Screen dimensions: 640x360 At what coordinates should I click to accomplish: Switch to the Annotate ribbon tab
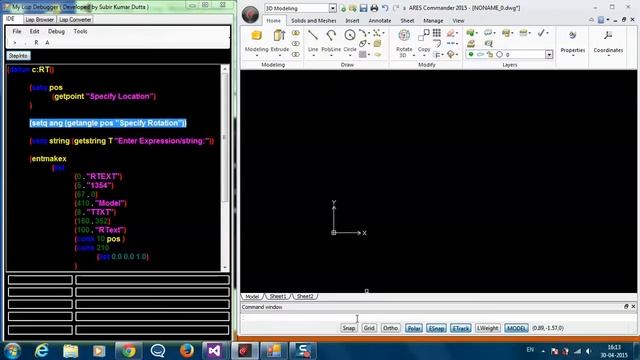click(x=380, y=20)
